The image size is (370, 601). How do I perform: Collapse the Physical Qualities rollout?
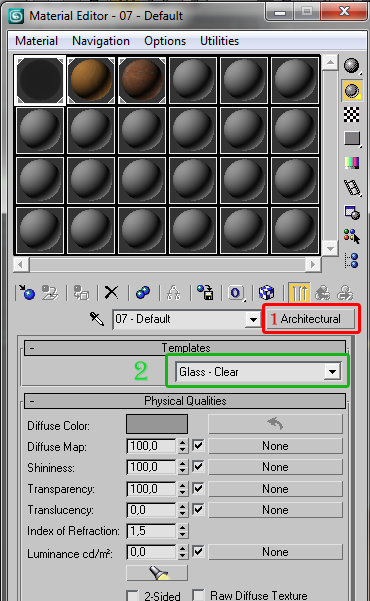(185, 401)
